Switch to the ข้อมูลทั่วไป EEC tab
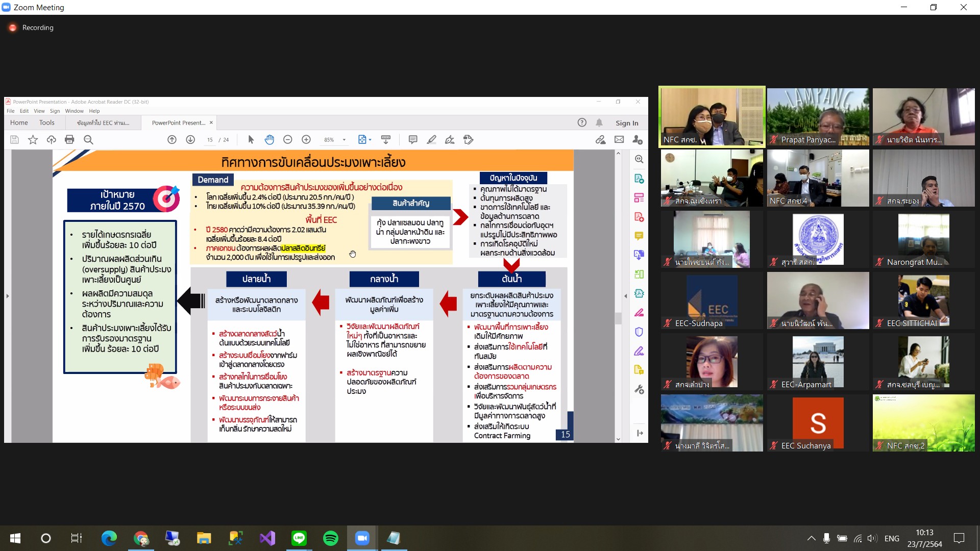 coord(103,123)
